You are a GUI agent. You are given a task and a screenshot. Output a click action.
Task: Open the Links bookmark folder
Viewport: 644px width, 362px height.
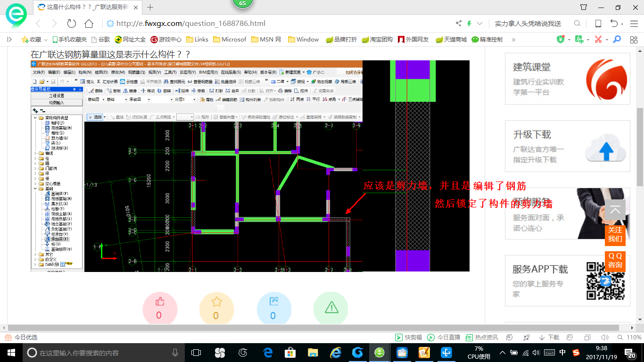click(x=198, y=40)
